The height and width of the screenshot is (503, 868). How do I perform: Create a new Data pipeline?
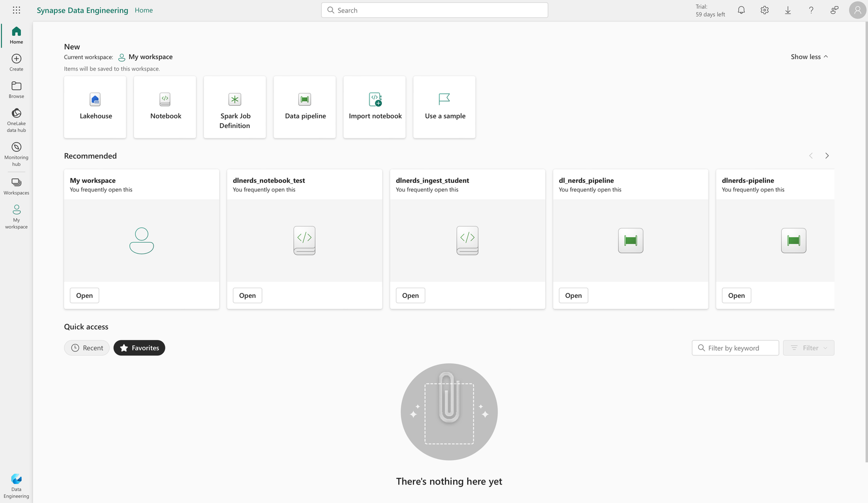[x=304, y=107]
